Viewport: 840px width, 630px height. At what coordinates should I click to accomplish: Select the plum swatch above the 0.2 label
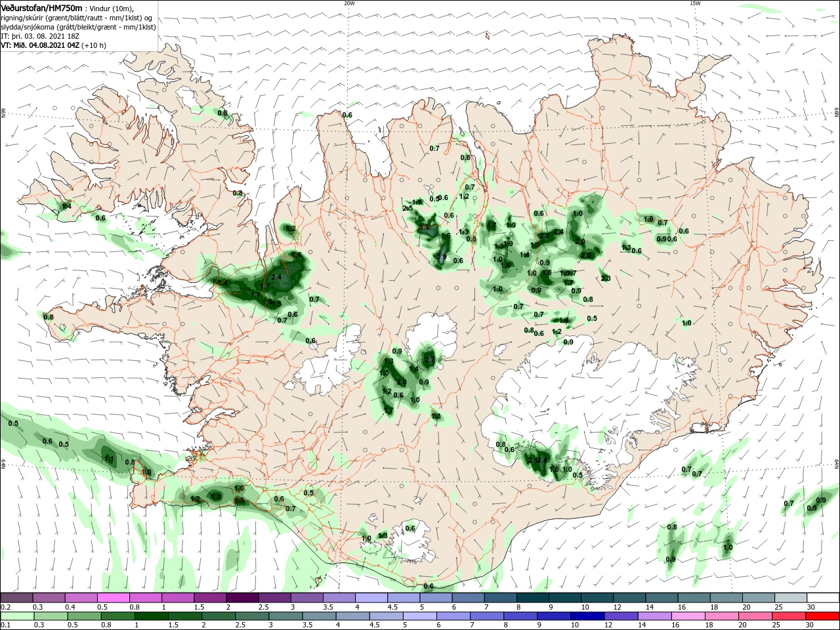[x=16, y=598]
